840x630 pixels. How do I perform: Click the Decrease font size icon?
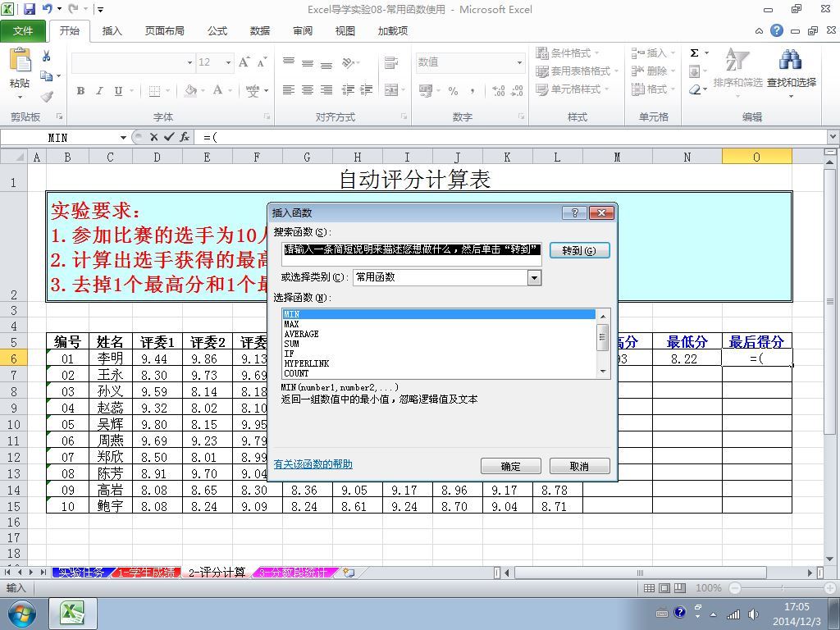(x=262, y=62)
